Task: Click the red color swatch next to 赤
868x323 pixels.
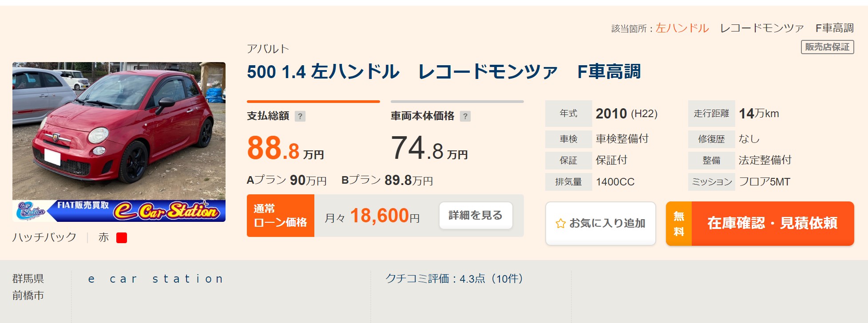Action: [122, 238]
